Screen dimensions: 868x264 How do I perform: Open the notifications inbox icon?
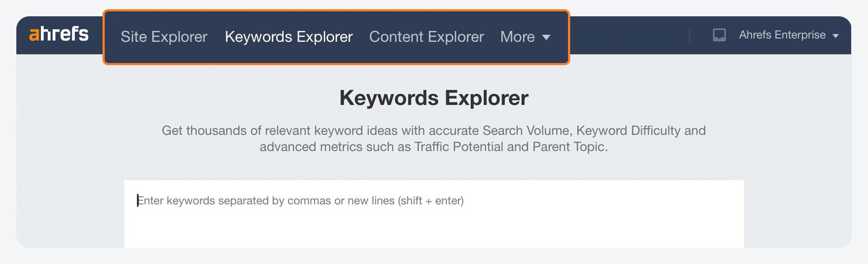point(719,35)
